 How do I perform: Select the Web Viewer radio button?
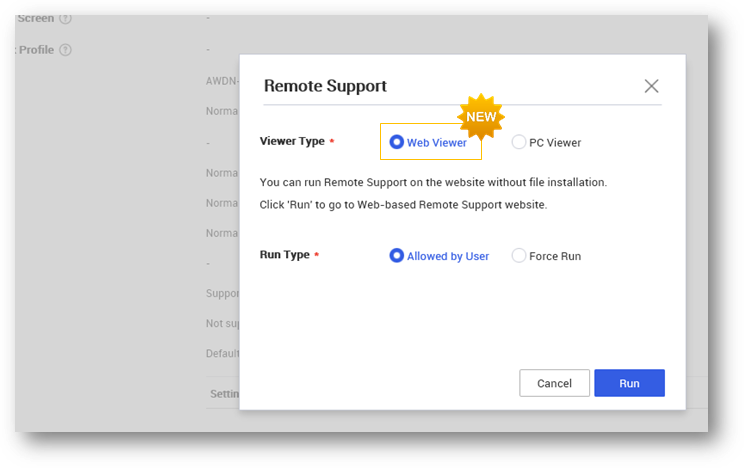(x=396, y=142)
